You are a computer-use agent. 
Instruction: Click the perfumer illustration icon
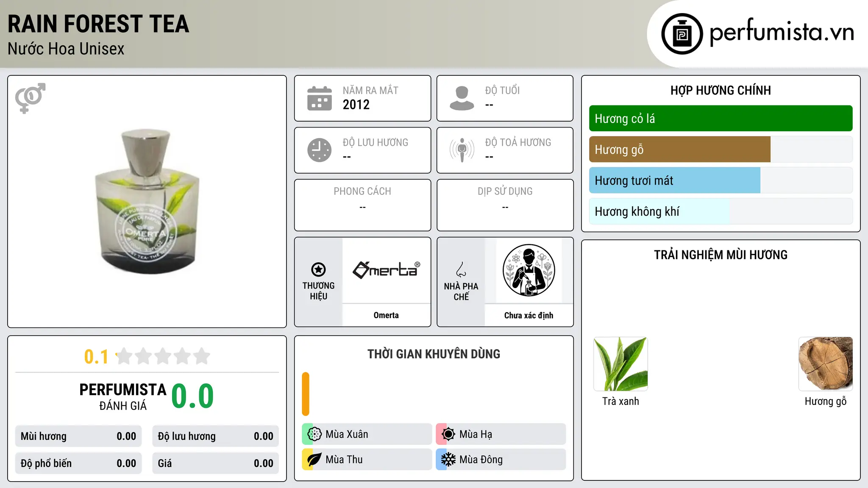(x=529, y=270)
